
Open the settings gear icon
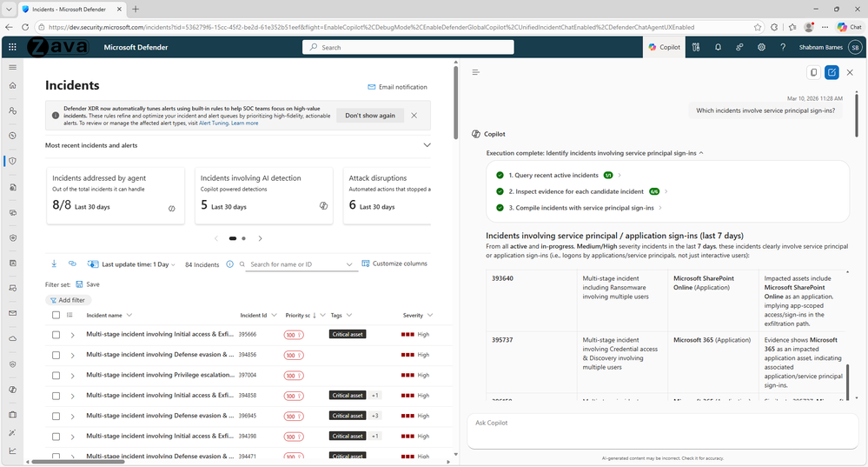[762, 47]
